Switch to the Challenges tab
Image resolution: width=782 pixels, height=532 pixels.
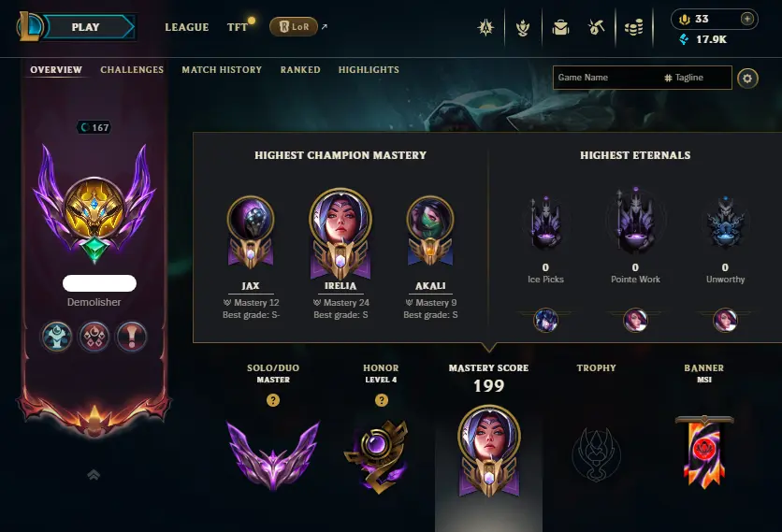pos(132,70)
